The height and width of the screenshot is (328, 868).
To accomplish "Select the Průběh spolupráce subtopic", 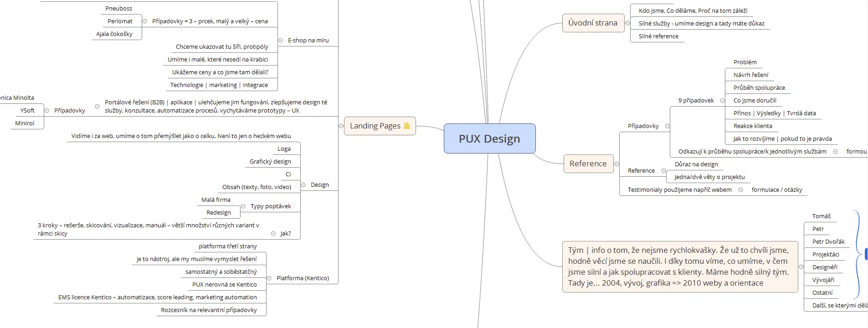I will click(759, 88).
